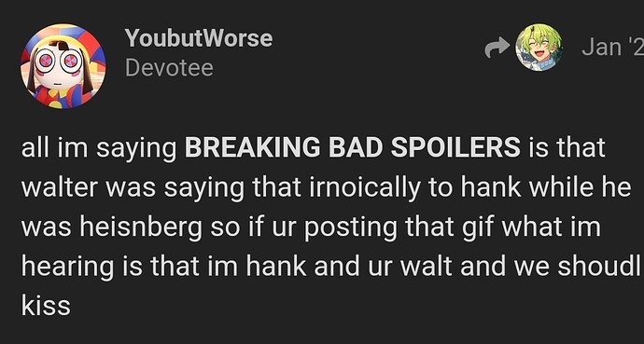644x344 pixels.
Task: Click the word "SPOILERS" in the bold warning
Action: pos(455,147)
